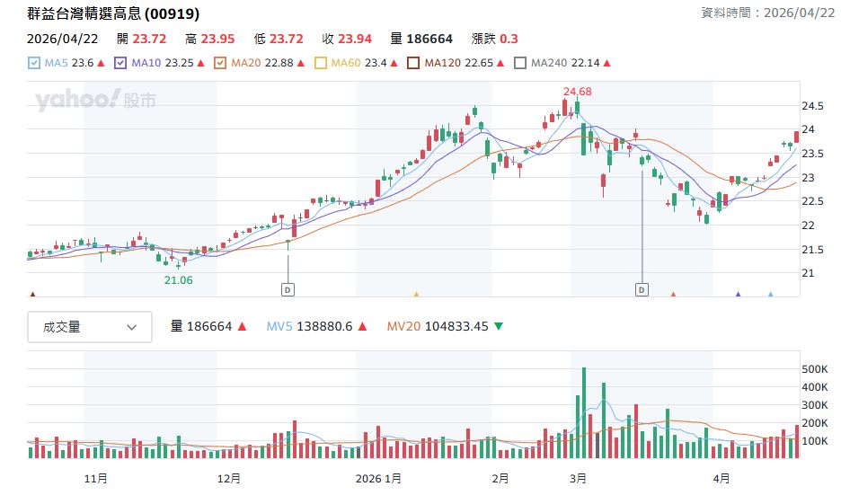Click the light blue triangle marker in April
841x504 pixels.
tap(770, 294)
